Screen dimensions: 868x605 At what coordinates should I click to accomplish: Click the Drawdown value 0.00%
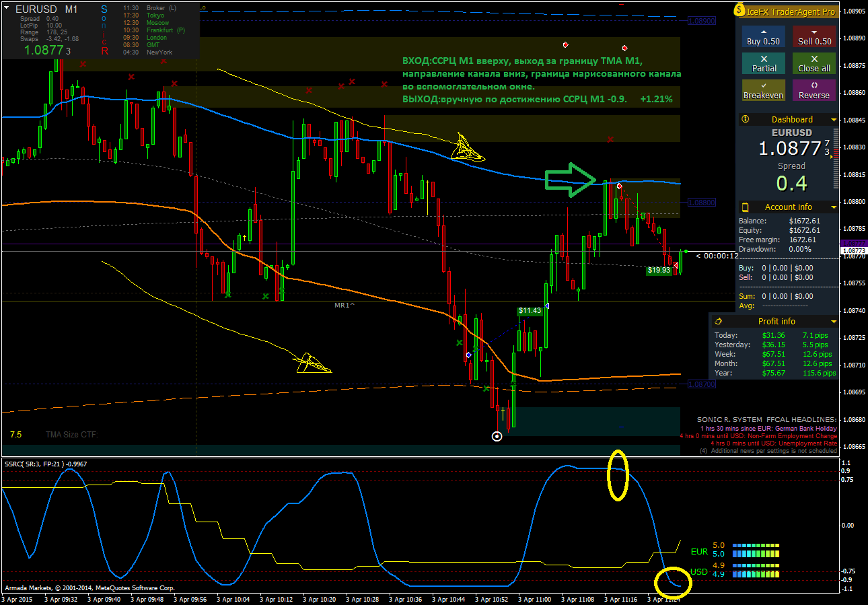coord(801,249)
